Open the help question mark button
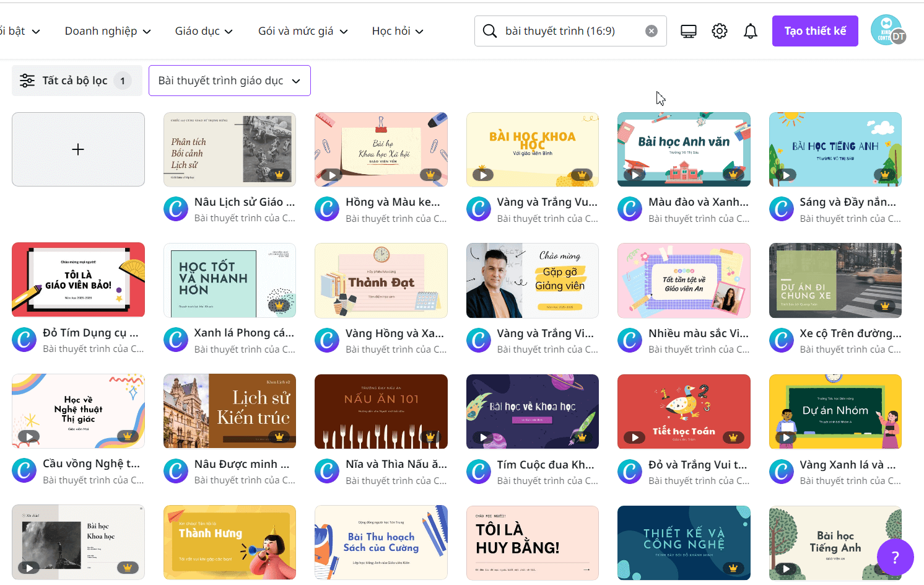The height and width of the screenshot is (585, 924). coord(896,557)
